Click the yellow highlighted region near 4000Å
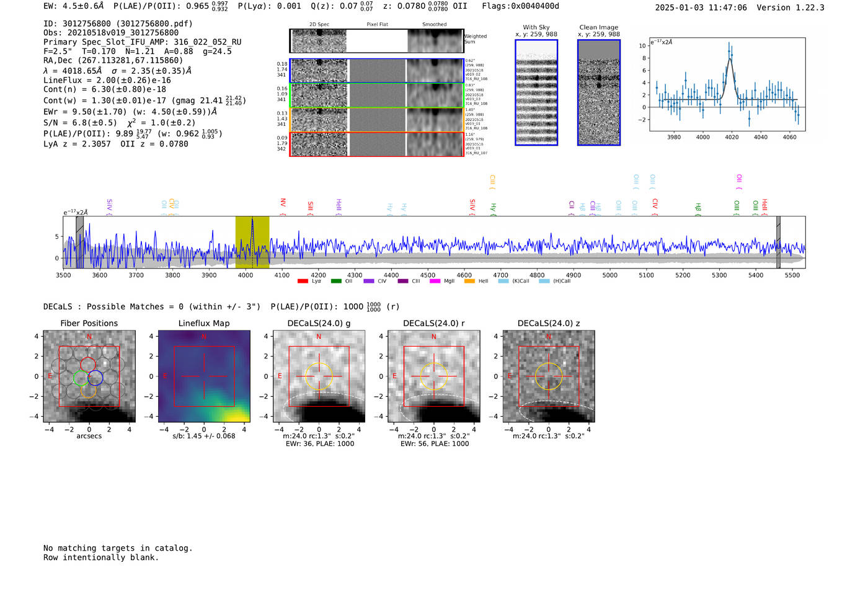868x591 pixels. click(252, 242)
